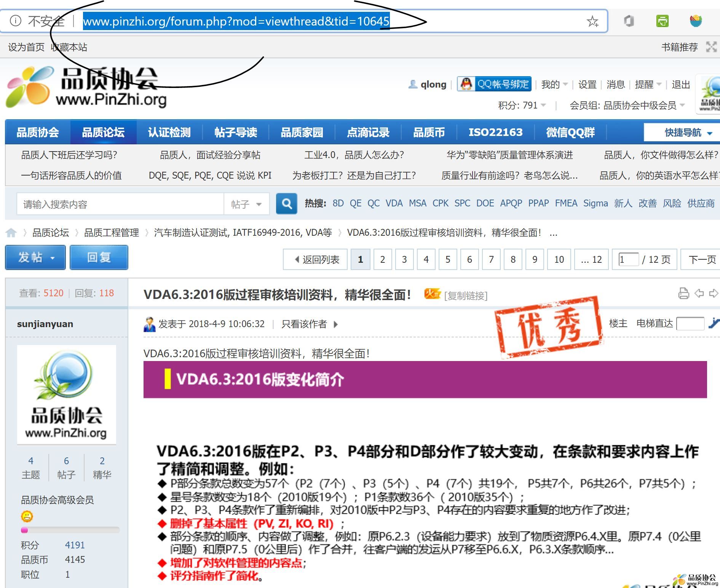The width and height of the screenshot is (720, 588).
Task: Click the 品质协会 site logo
Action: 86,87
